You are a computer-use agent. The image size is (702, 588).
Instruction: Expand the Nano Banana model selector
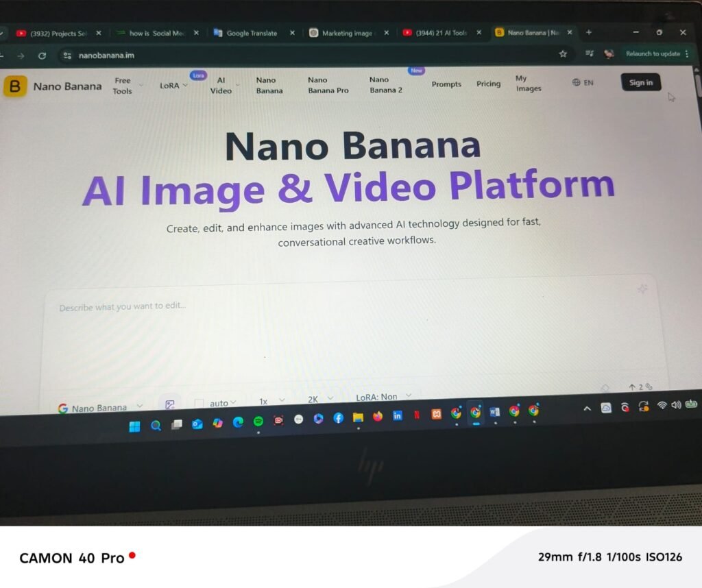click(101, 408)
